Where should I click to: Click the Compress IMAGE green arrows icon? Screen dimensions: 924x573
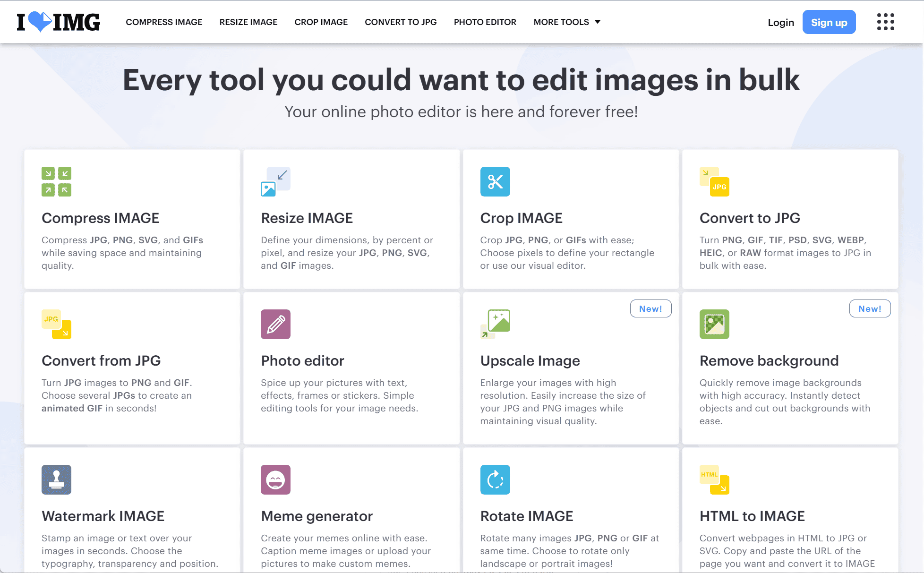click(x=56, y=181)
